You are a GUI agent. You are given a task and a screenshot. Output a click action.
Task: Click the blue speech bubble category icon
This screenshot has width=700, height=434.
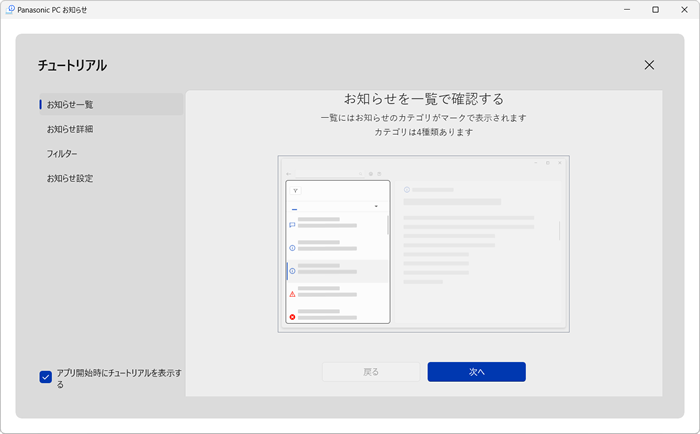[x=292, y=225]
